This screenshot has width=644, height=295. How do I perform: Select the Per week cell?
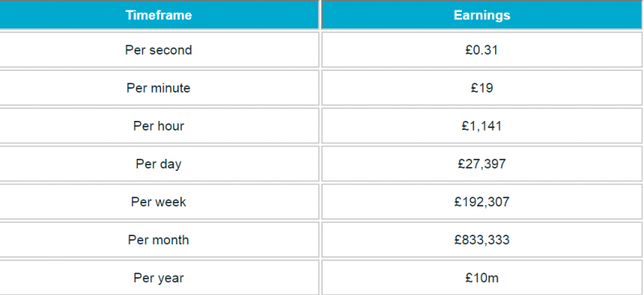[x=159, y=202]
